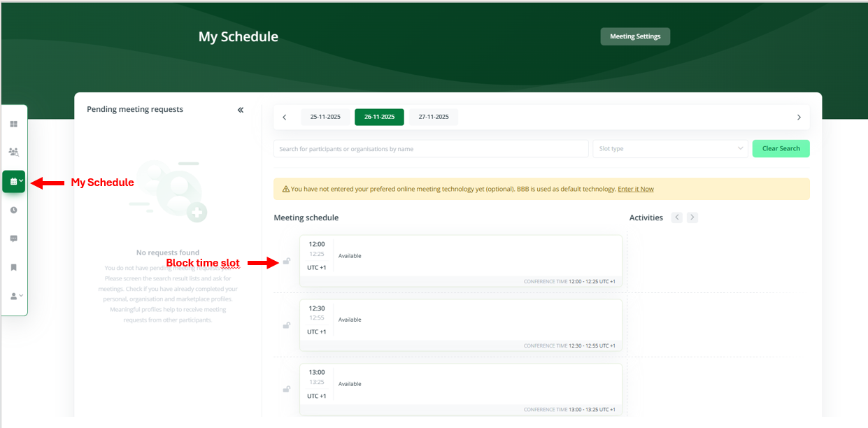Open the chat messages icon in sidebar
Screen dimensions: 868x428
coord(14,238)
